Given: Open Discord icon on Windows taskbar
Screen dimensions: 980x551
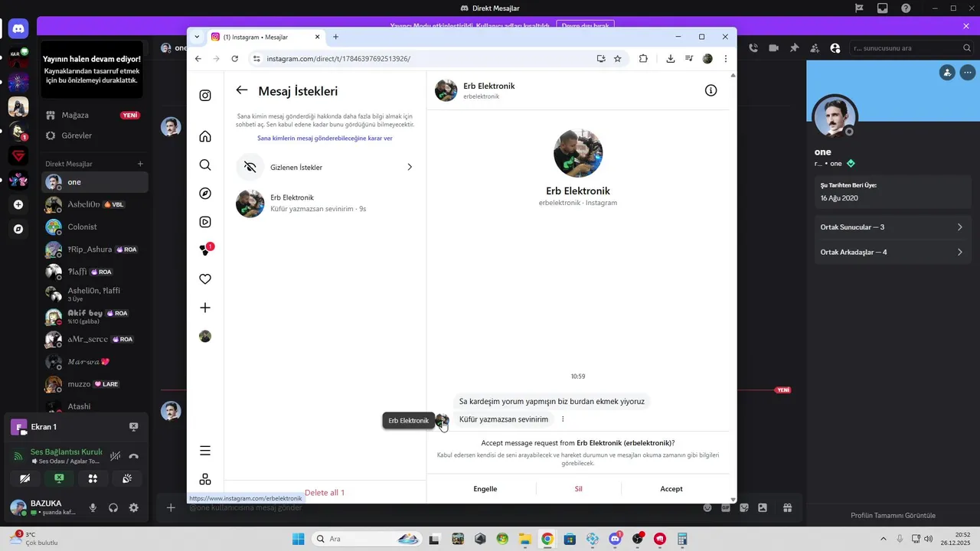Looking at the screenshot, I should [615, 539].
